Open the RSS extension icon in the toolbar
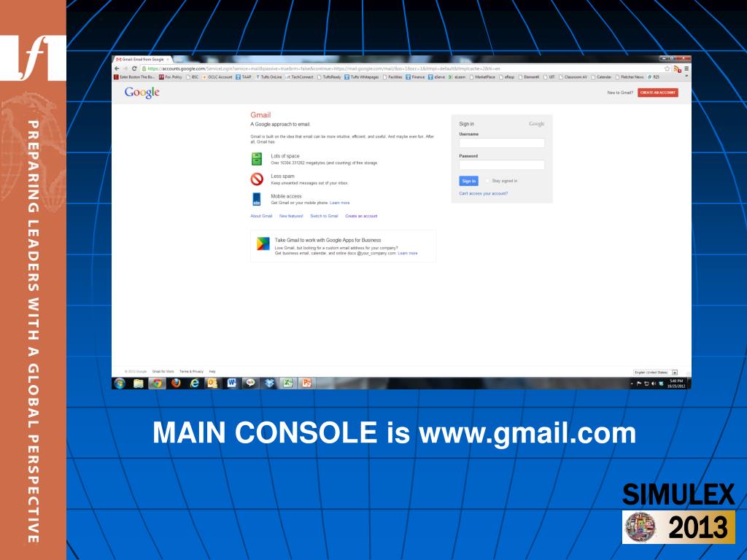Screen dimensions: 747x560 point(677,69)
